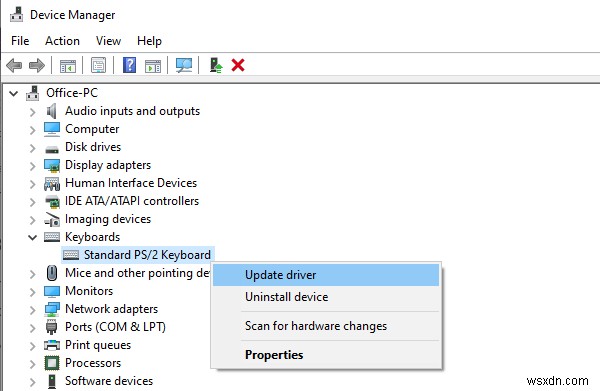This screenshot has height=391, width=600.
Task: Choose Update driver from context menu
Action: pyautogui.click(x=326, y=275)
